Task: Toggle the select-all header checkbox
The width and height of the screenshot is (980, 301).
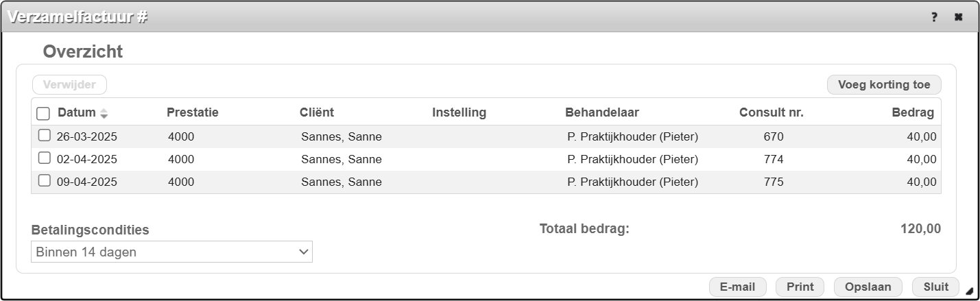Action: [x=43, y=113]
